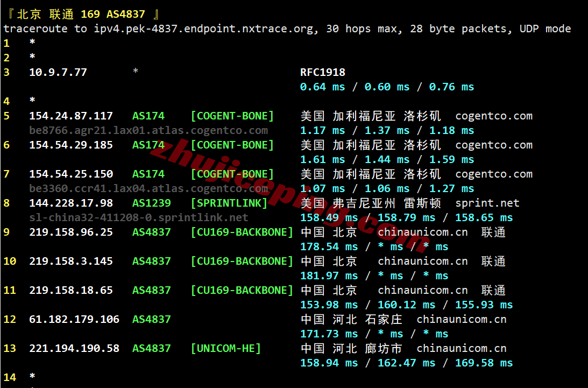
Task: Click the location text 雷斯顿
Action: (x=422, y=203)
